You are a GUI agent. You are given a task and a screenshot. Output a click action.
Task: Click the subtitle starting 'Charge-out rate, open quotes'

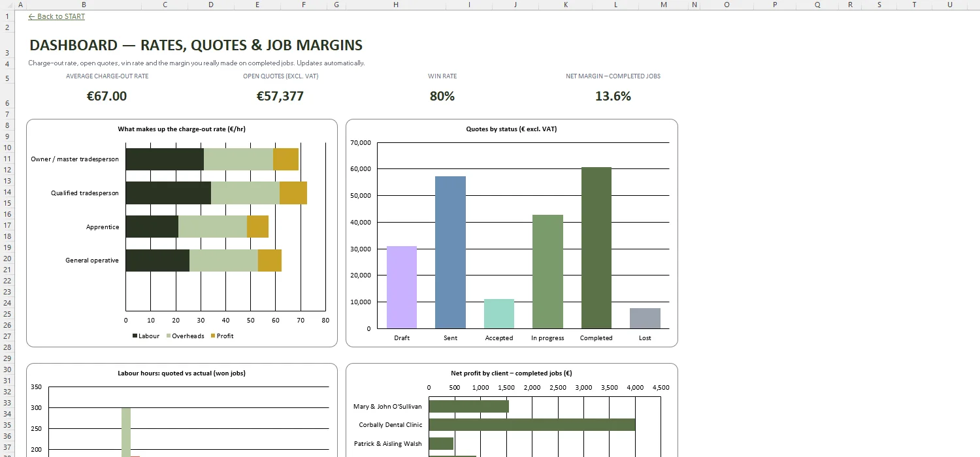pyautogui.click(x=197, y=63)
